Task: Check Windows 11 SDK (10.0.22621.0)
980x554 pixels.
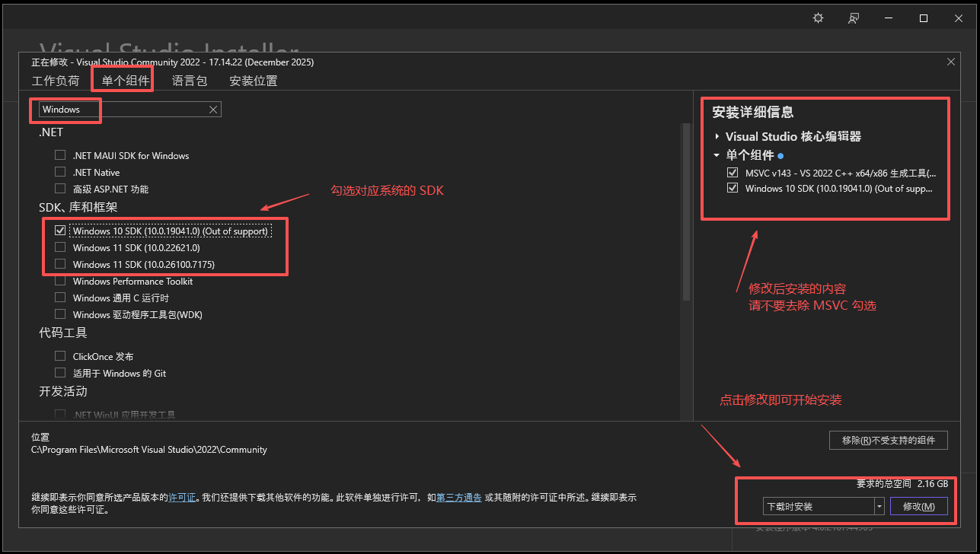Action: click(x=60, y=247)
